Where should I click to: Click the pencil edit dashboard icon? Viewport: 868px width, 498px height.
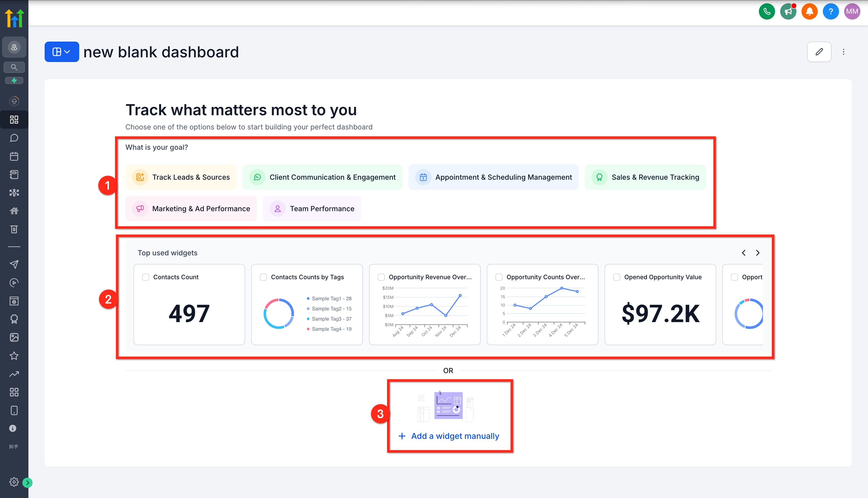click(x=819, y=52)
